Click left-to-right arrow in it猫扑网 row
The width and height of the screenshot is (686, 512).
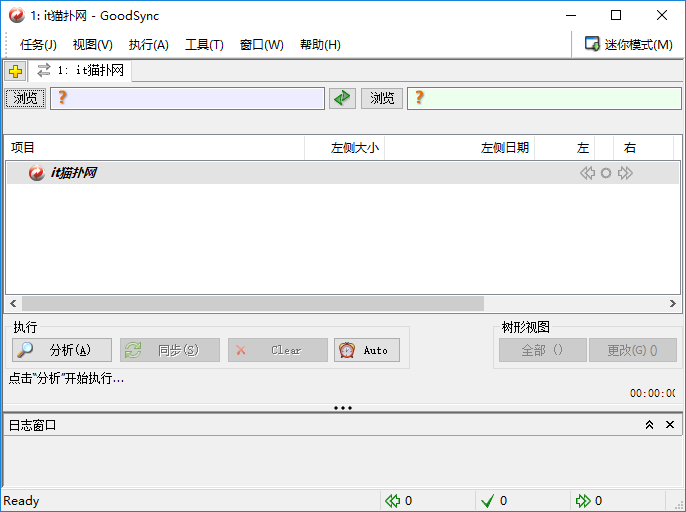[x=625, y=173]
